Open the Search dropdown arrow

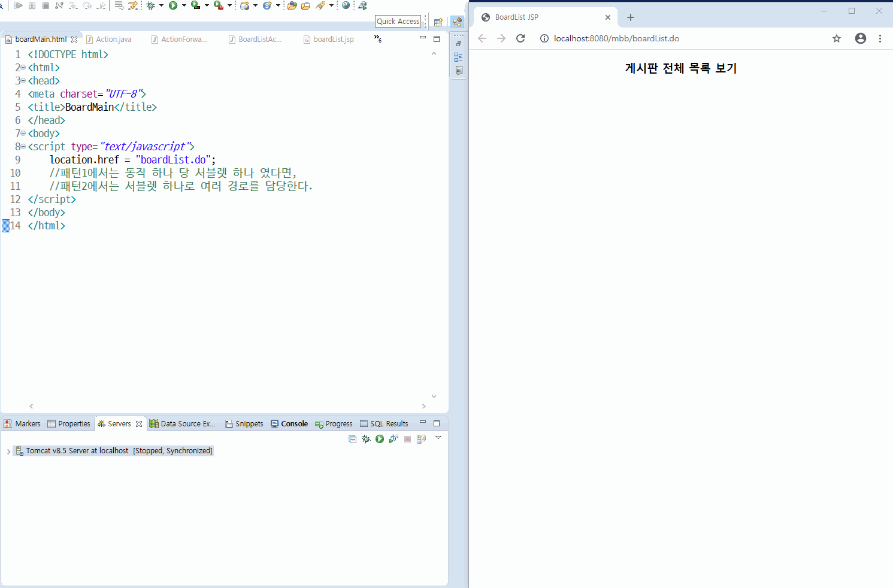click(x=331, y=5)
